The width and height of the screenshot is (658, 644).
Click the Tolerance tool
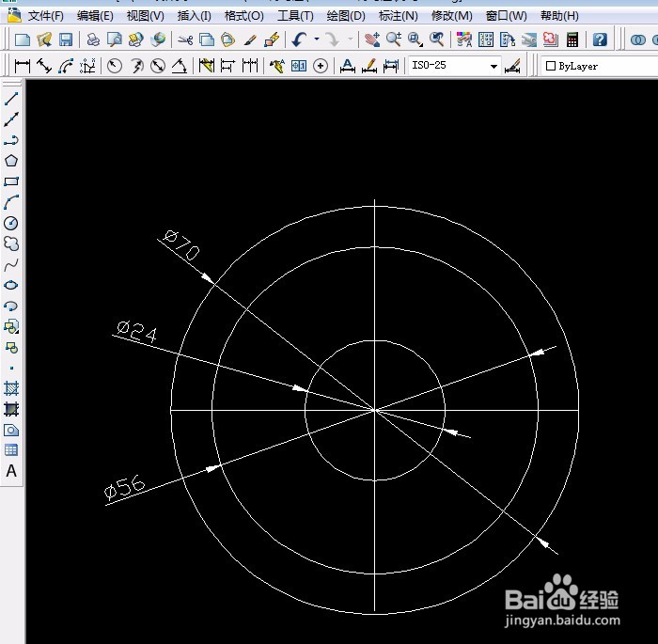[x=299, y=66]
